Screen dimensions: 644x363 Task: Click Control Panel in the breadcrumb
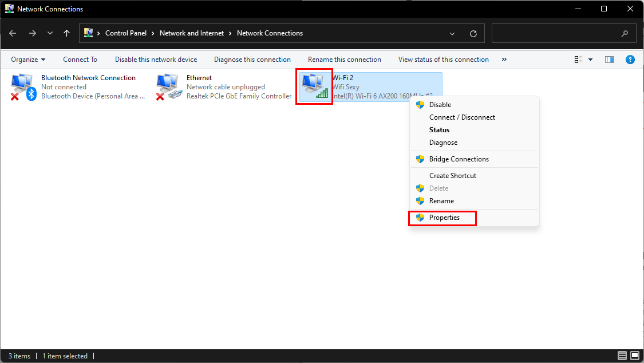point(126,33)
